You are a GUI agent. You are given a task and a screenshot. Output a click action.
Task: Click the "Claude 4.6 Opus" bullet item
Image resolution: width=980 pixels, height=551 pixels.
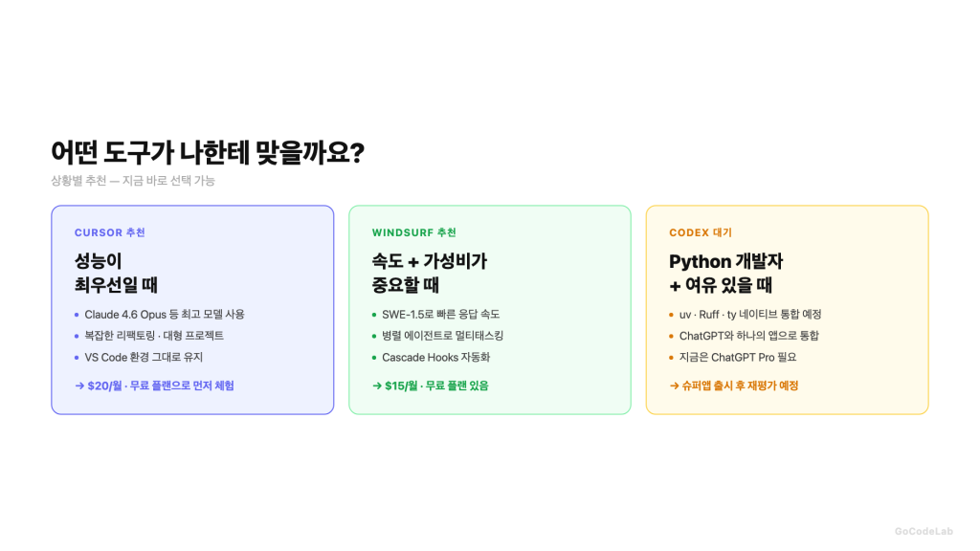click(165, 314)
